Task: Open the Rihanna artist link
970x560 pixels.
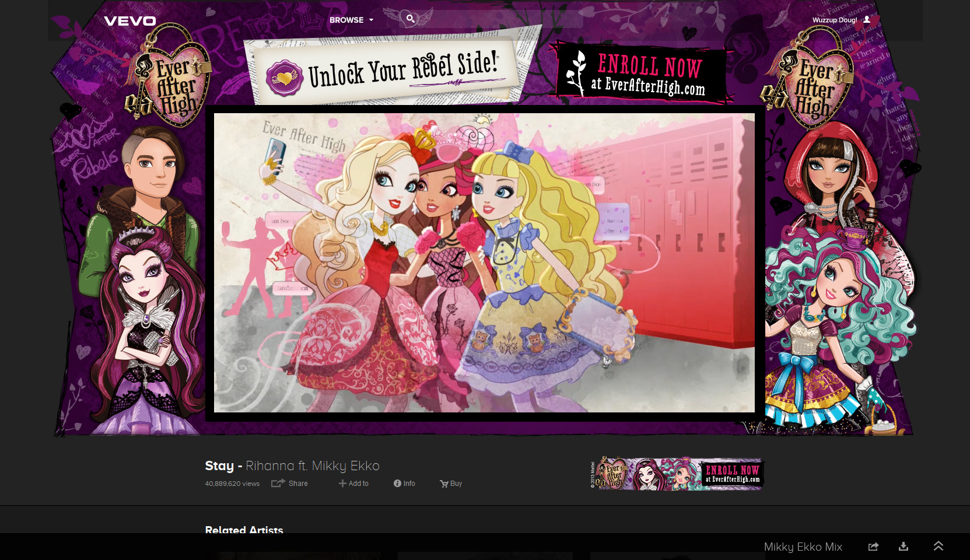Action: pos(270,466)
